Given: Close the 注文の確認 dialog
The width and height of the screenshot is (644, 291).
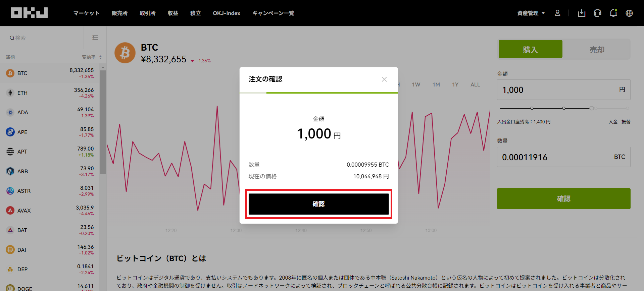Looking at the screenshot, I should coord(384,79).
